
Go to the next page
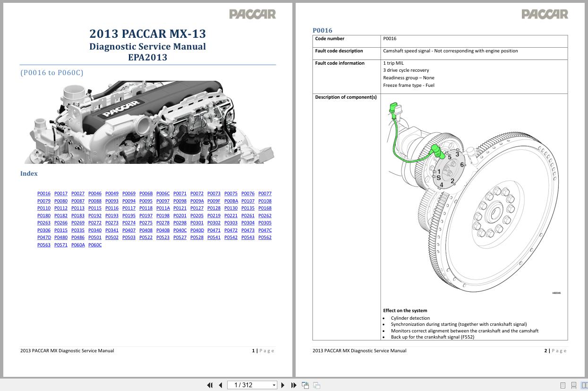pyautogui.click(x=283, y=385)
